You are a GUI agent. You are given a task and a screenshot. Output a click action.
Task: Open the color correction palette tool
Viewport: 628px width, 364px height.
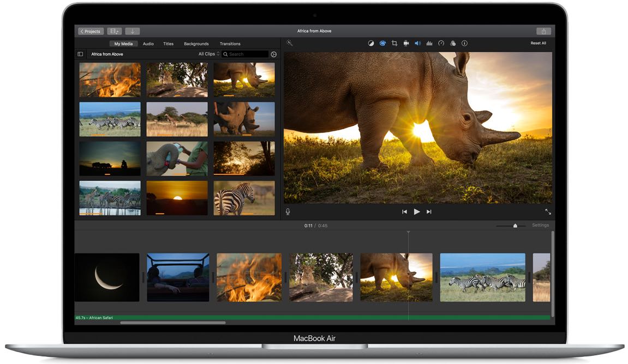(382, 43)
